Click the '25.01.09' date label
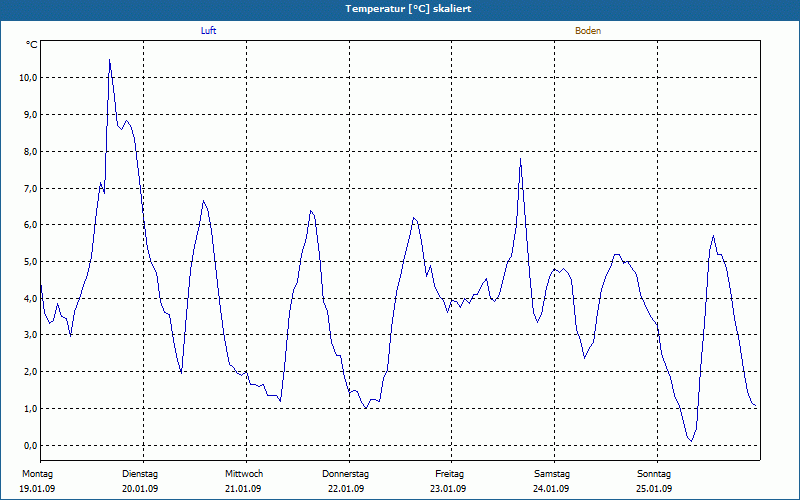This screenshot has width=800, height=500. coord(654,488)
